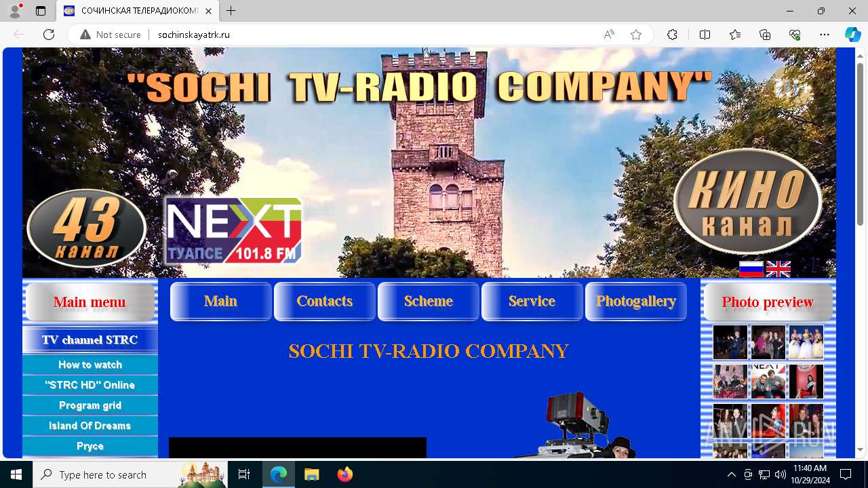Refresh the page
Image resolution: width=868 pixels, height=488 pixels.
(x=49, y=35)
